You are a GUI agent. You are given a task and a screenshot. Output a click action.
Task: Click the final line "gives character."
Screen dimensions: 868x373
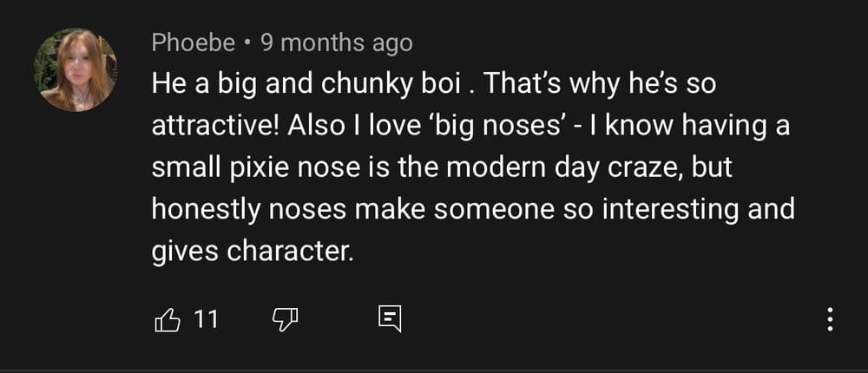click(x=253, y=251)
